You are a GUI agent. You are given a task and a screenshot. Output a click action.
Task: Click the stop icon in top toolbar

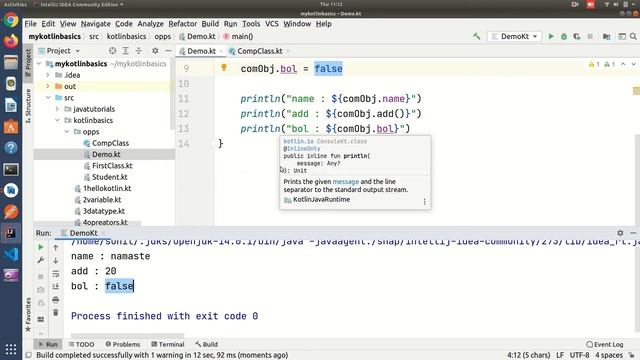(x=590, y=36)
